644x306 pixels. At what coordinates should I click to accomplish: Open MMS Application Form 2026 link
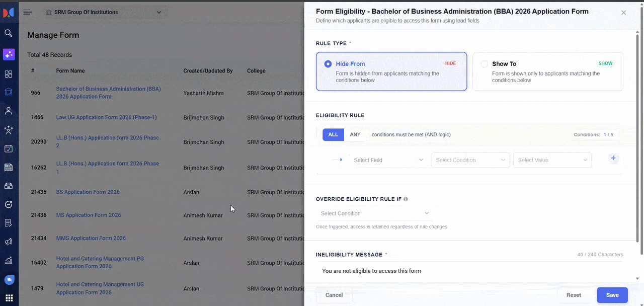[91, 238]
